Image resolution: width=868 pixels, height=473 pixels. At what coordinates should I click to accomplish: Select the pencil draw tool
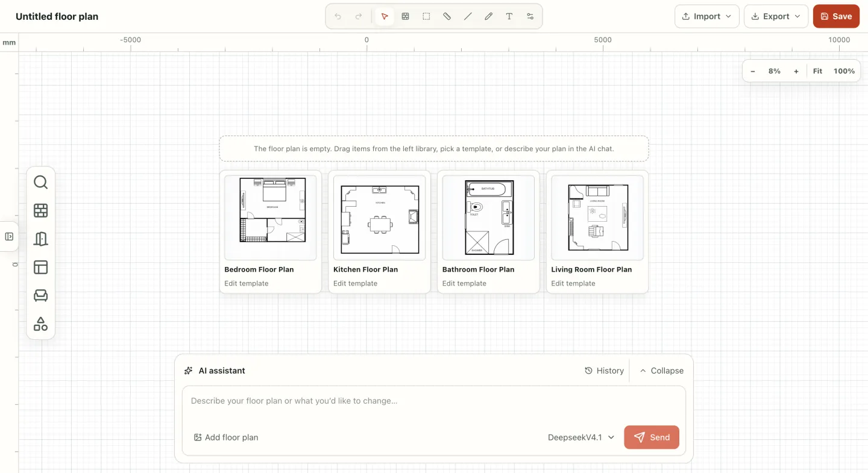click(489, 16)
